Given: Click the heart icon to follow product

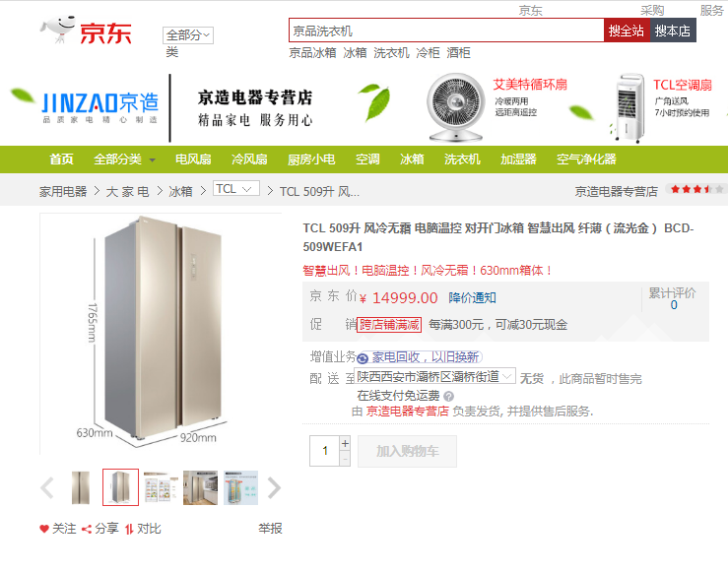Looking at the screenshot, I should 44,529.
